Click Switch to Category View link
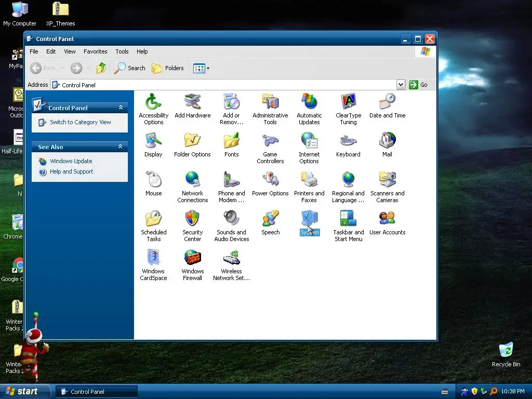532x399 pixels. click(x=81, y=122)
